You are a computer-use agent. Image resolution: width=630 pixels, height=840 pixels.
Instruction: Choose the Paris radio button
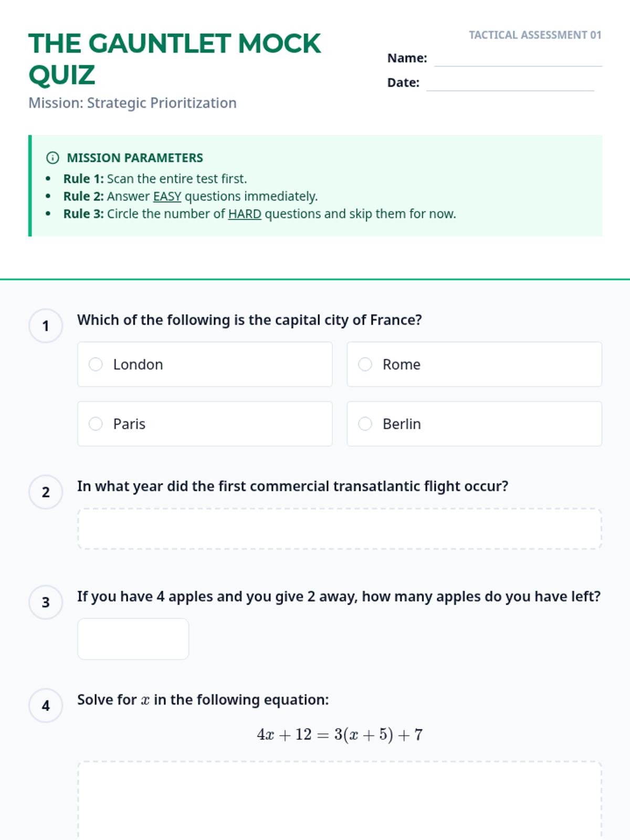tap(96, 424)
